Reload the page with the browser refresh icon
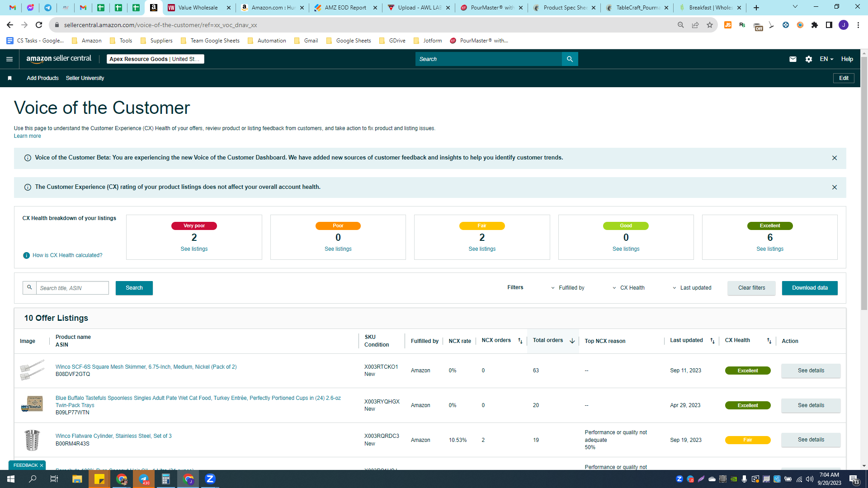Image resolution: width=868 pixels, height=488 pixels. [x=39, y=25]
